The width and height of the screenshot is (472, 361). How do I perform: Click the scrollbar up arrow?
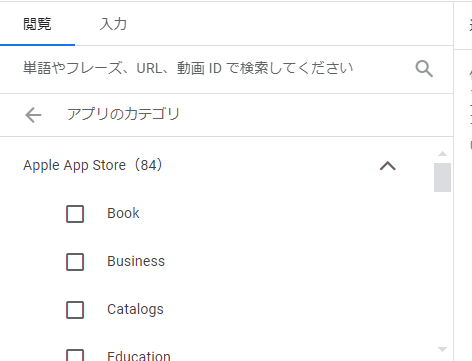tap(442, 154)
